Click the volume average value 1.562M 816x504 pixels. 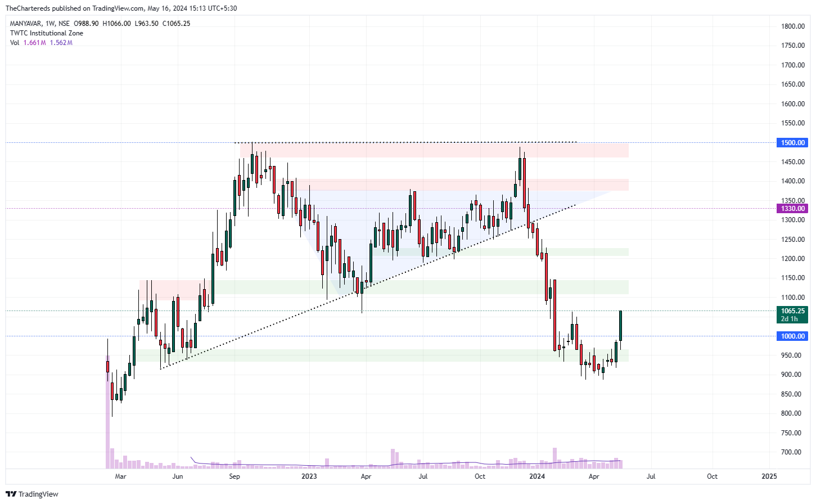(61, 43)
